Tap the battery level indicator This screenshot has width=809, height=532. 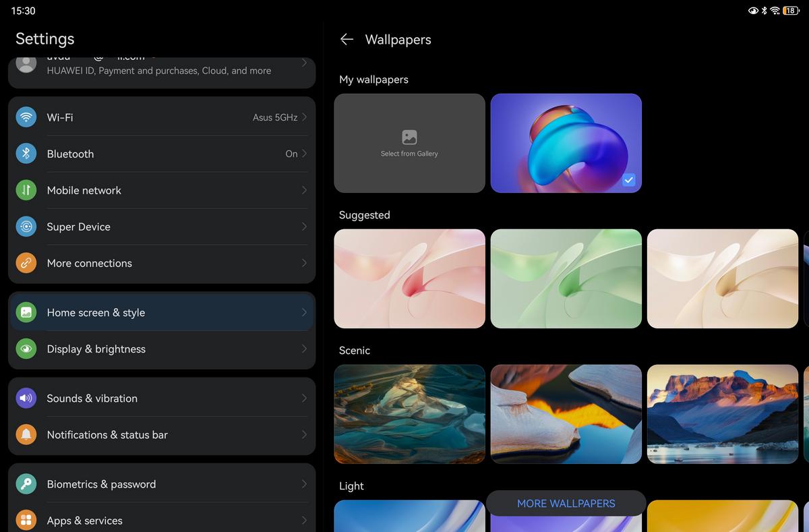point(791,11)
